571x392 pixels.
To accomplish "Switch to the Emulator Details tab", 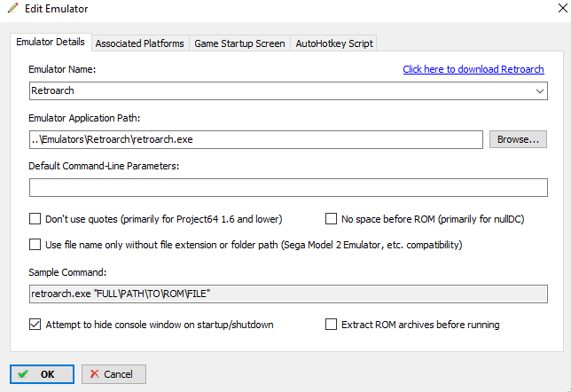I will [x=51, y=43].
